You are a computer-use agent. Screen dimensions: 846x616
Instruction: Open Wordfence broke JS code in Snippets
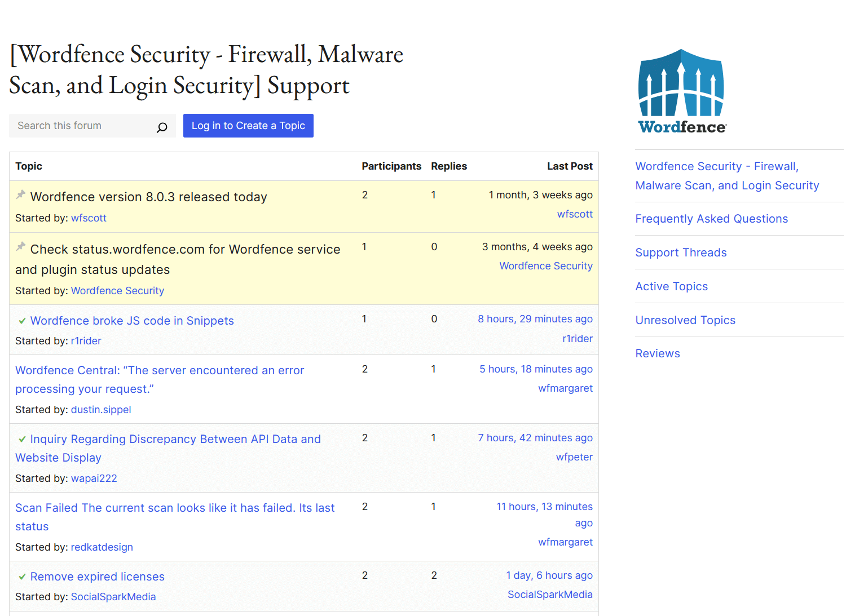132,321
